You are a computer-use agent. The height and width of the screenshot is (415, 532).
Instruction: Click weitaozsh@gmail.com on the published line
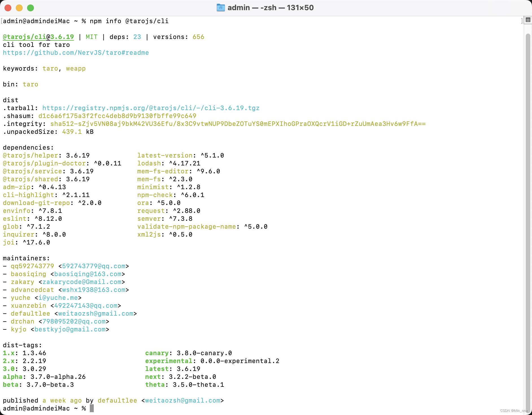pyautogui.click(x=183, y=401)
